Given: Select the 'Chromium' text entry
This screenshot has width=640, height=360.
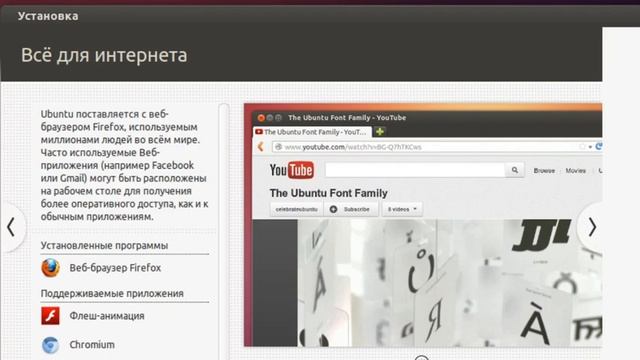Looking at the screenshot, I should (x=92, y=344).
